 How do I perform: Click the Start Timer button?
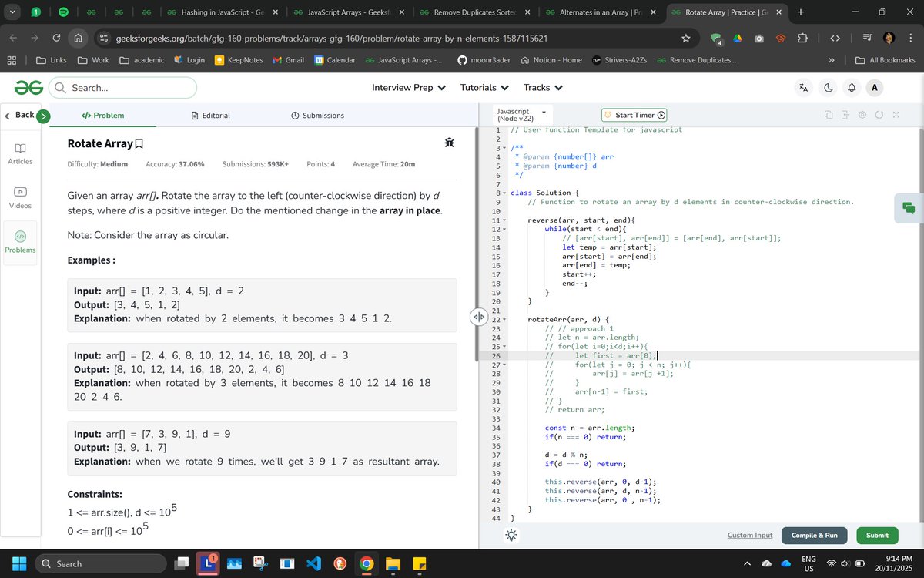click(634, 115)
